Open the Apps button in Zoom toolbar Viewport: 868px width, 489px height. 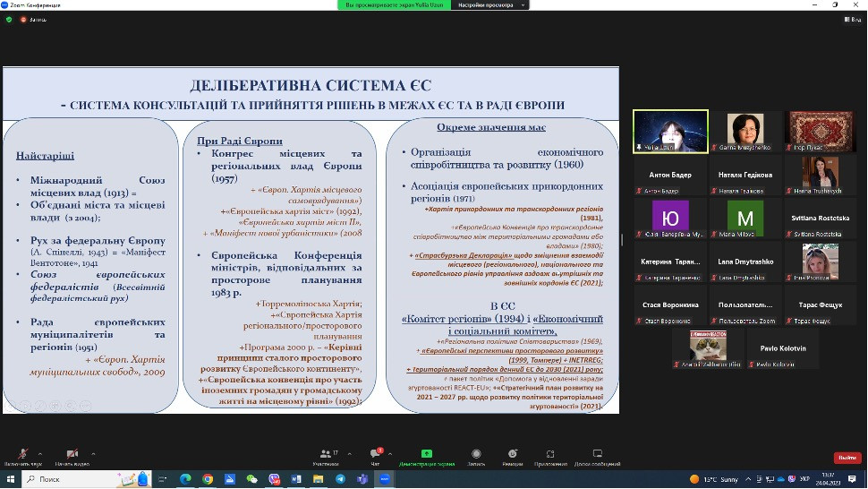coord(550,456)
